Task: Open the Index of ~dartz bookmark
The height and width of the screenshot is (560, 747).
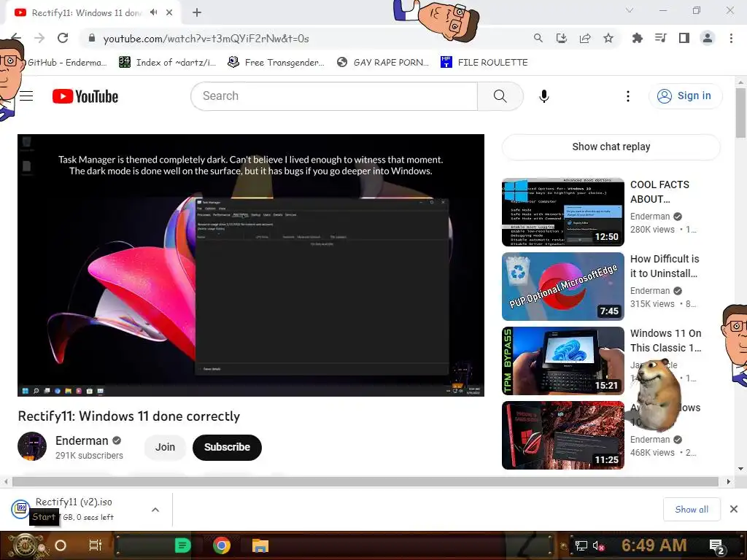Action: (167, 63)
